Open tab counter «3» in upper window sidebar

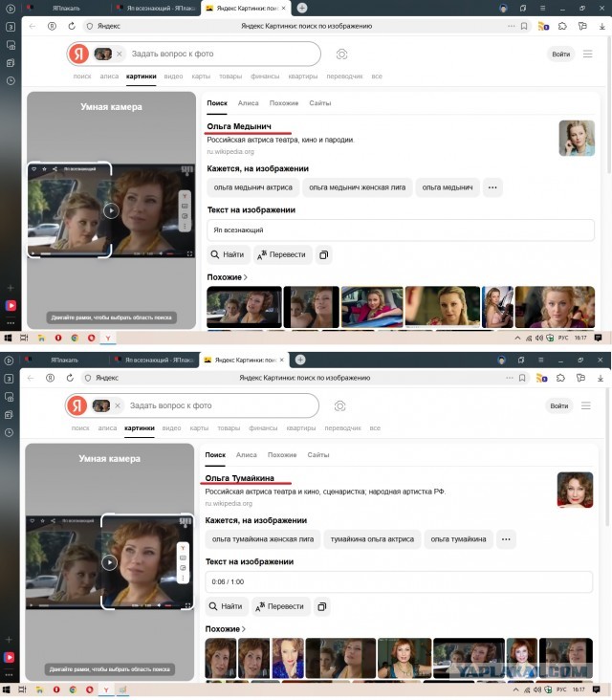coord(11,27)
